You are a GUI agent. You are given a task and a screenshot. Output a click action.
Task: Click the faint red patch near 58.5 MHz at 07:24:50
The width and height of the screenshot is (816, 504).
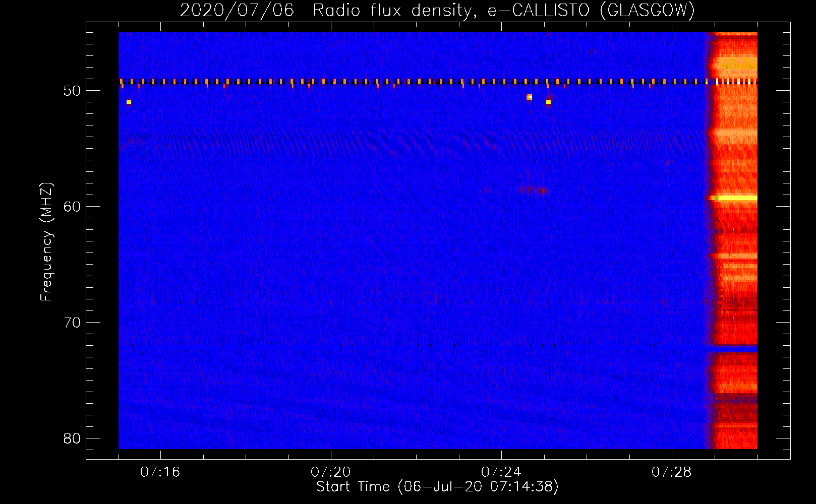tap(534, 191)
